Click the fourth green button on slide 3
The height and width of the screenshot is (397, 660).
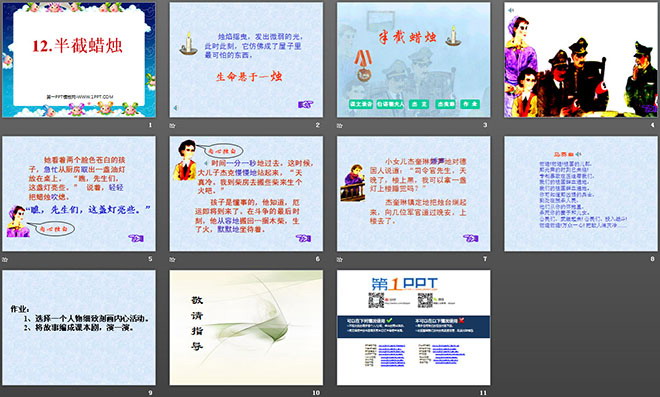(x=446, y=104)
